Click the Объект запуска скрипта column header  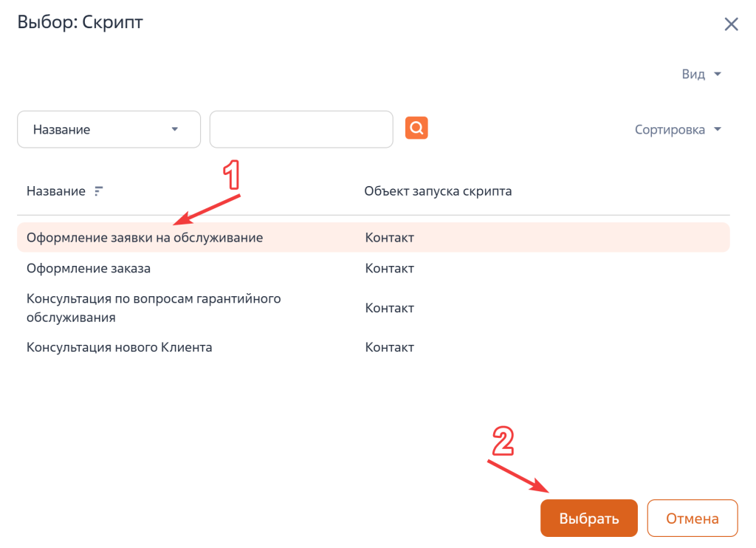pos(439,190)
